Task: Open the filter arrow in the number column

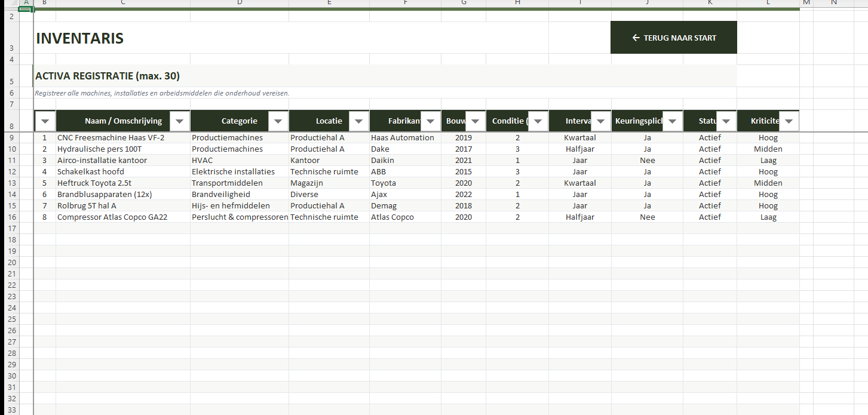Action: pos(45,121)
